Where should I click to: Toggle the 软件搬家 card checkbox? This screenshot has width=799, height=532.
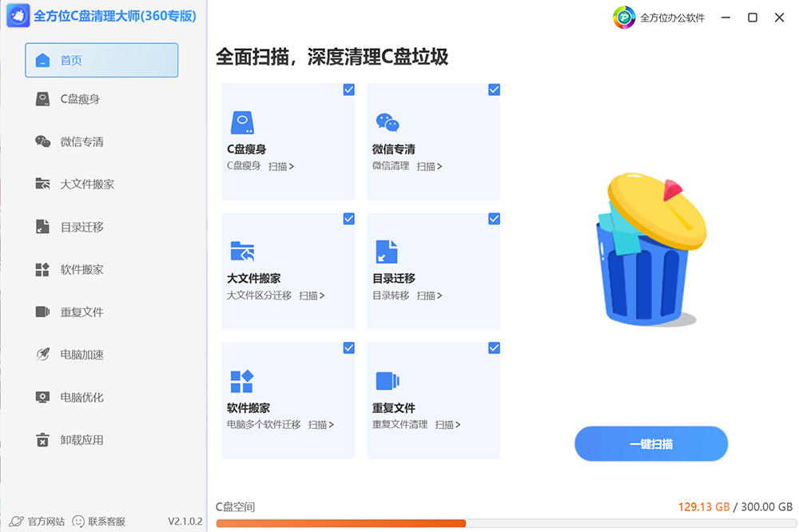[x=348, y=348]
